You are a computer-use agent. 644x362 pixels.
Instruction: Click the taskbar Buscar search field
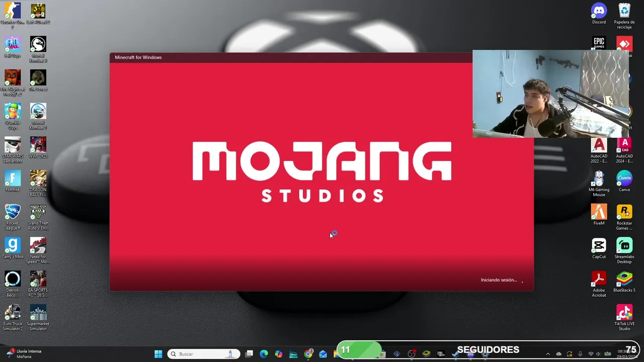point(204,354)
